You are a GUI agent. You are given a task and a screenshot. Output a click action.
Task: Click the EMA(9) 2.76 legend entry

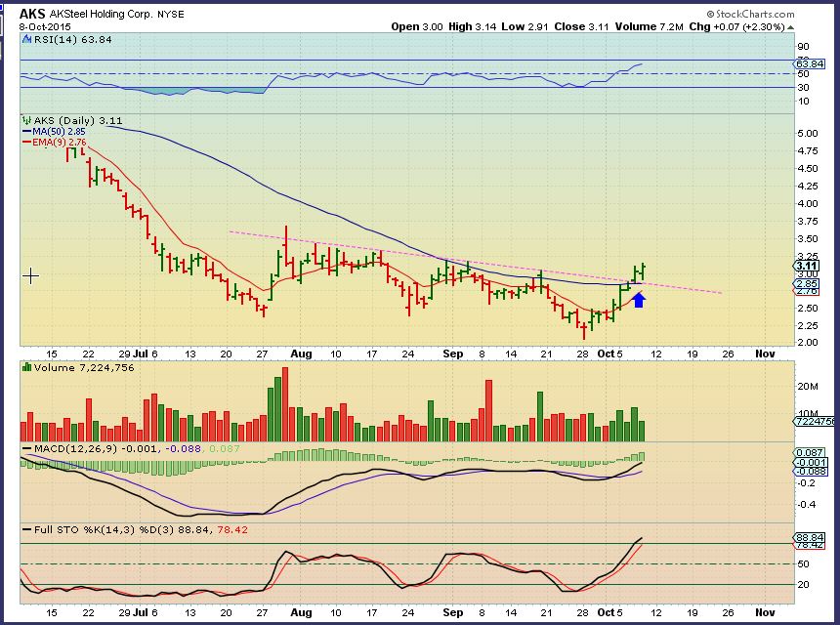(59, 142)
